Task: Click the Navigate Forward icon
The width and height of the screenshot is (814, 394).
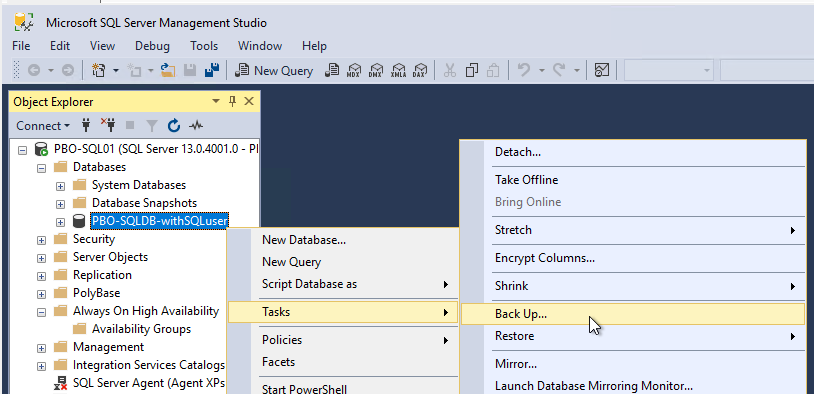Action: (x=68, y=70)
